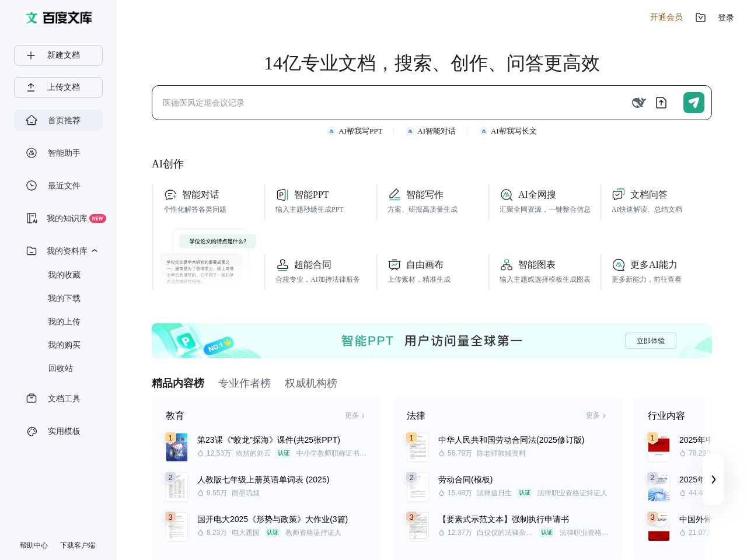The width and height of the screenshot is (747, 560).
Task: Click the green send search button
Action: 694,103
